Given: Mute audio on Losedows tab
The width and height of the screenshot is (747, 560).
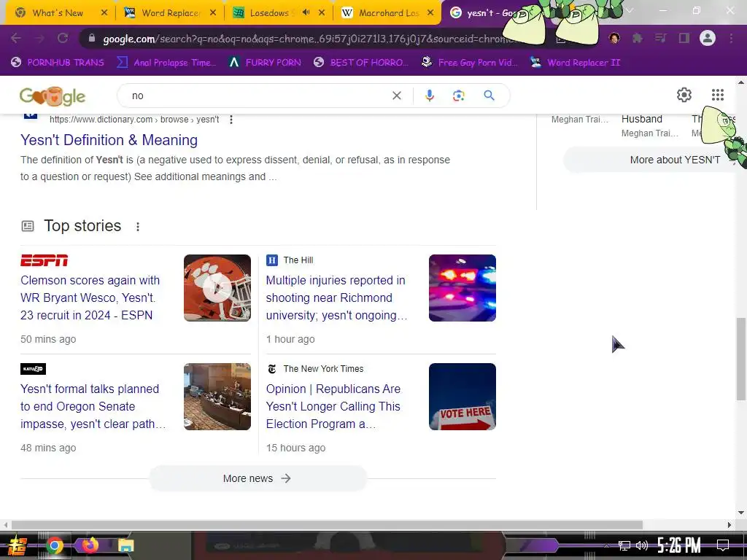Looking at the screenshot, I should (x=306, y=13).
